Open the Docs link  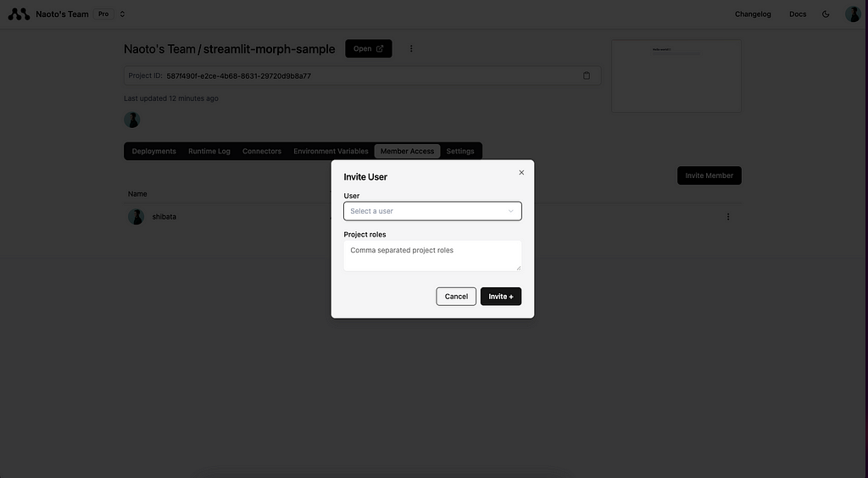797,14
